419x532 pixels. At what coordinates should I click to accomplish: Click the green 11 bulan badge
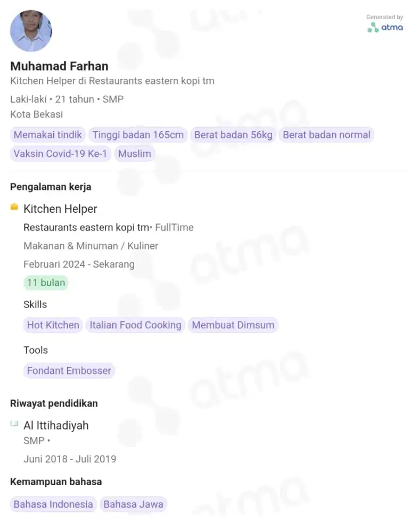(x=46, y=282)
